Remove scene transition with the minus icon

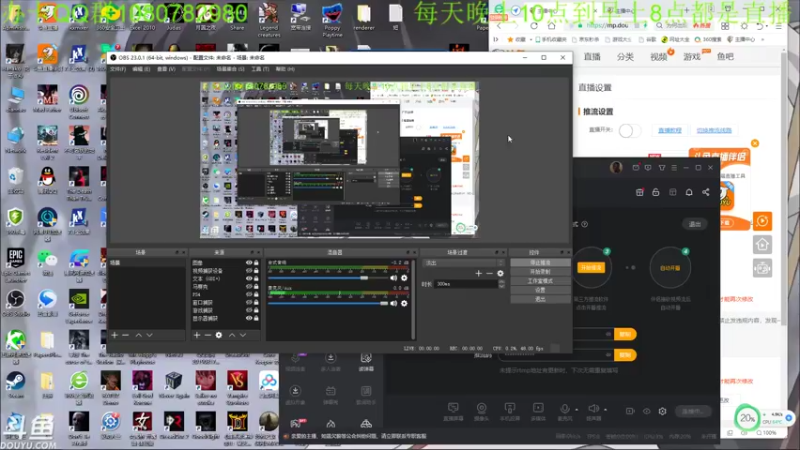(489, 273)
